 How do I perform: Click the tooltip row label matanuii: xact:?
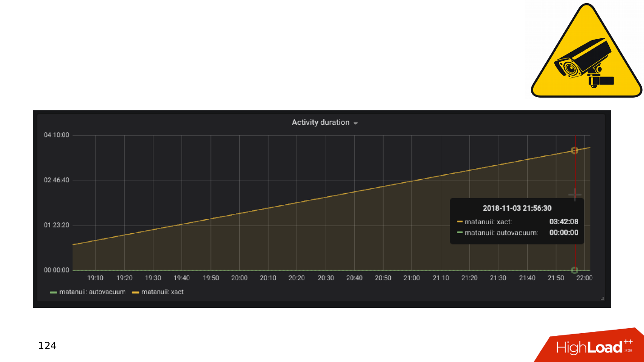(x=489, y=222)
